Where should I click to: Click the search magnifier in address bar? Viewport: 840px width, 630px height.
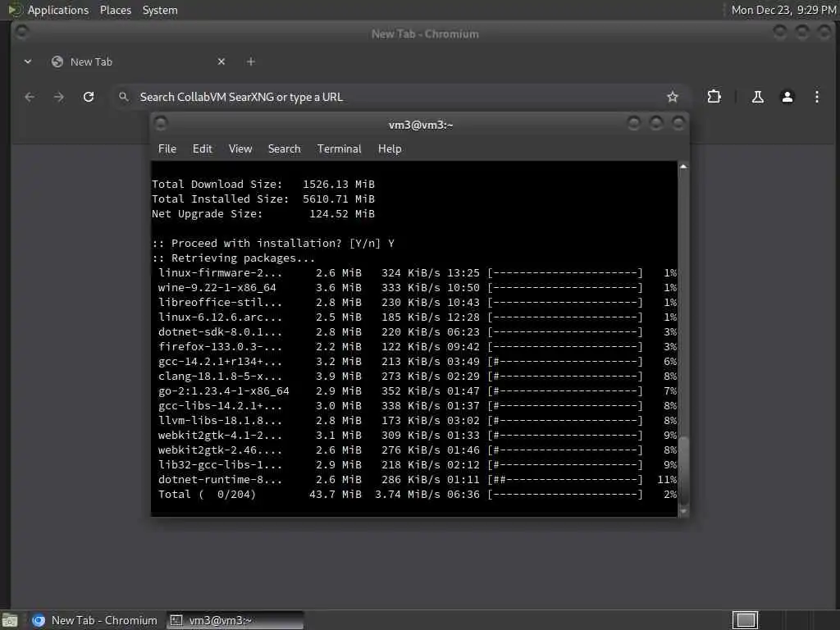(x=124, y=97)
